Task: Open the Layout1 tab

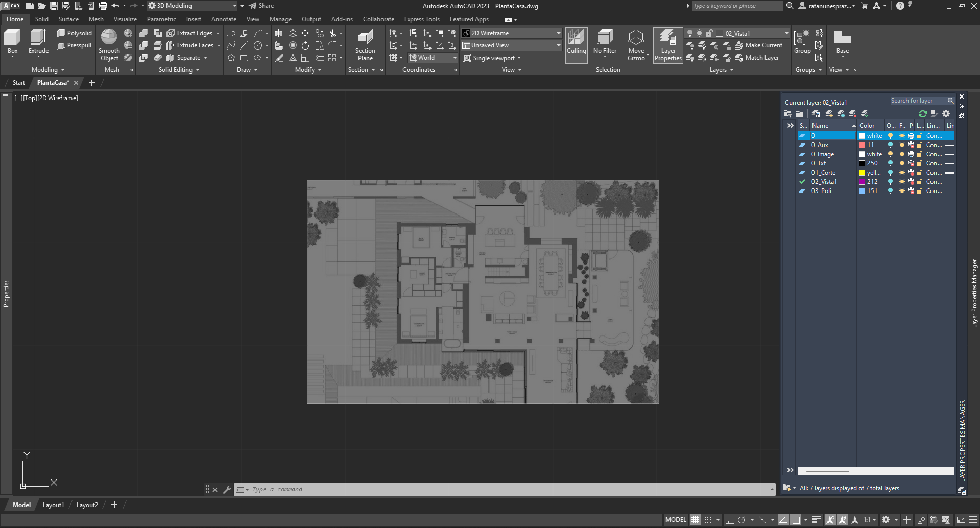Action: [53, 505]
